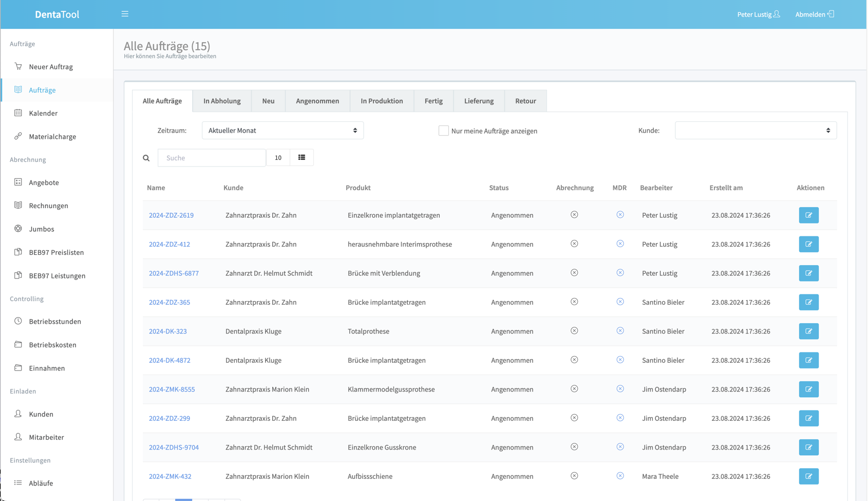Check Nur meine Aufträge anzeigen
The image size is (868, 501).
[444, 131]
